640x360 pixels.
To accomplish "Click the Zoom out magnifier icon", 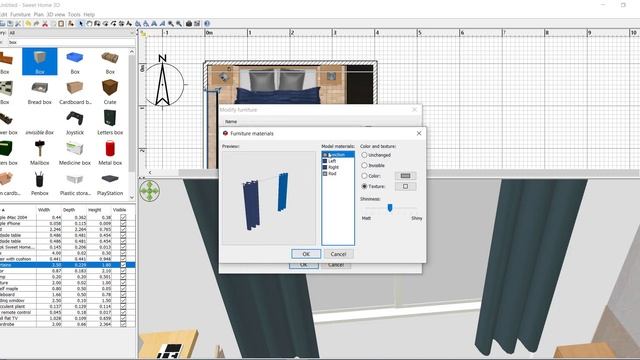I will 179,24.
